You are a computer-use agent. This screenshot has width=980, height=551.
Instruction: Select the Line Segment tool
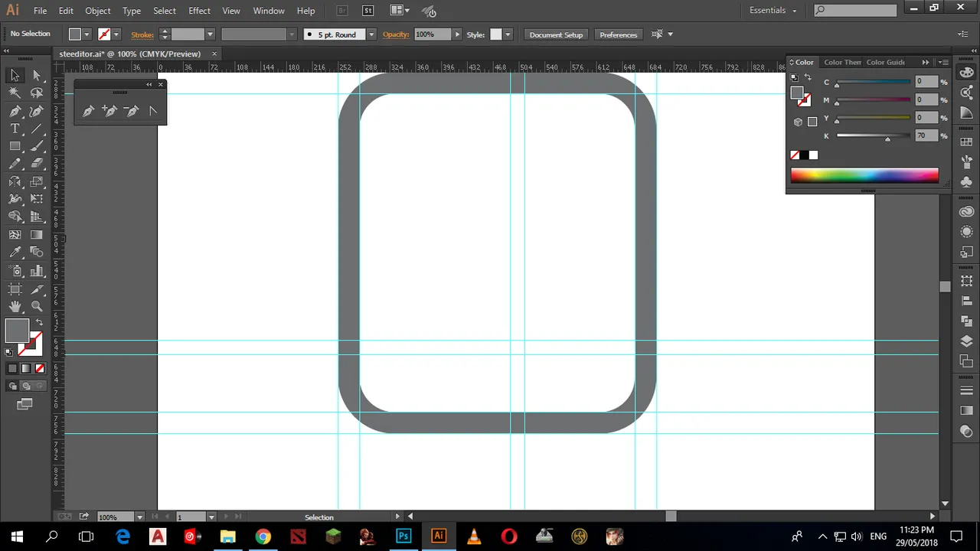37,129
